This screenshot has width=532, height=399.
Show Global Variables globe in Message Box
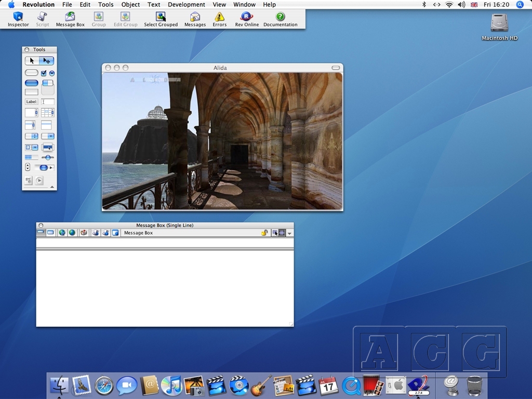(x=72, y=232)
